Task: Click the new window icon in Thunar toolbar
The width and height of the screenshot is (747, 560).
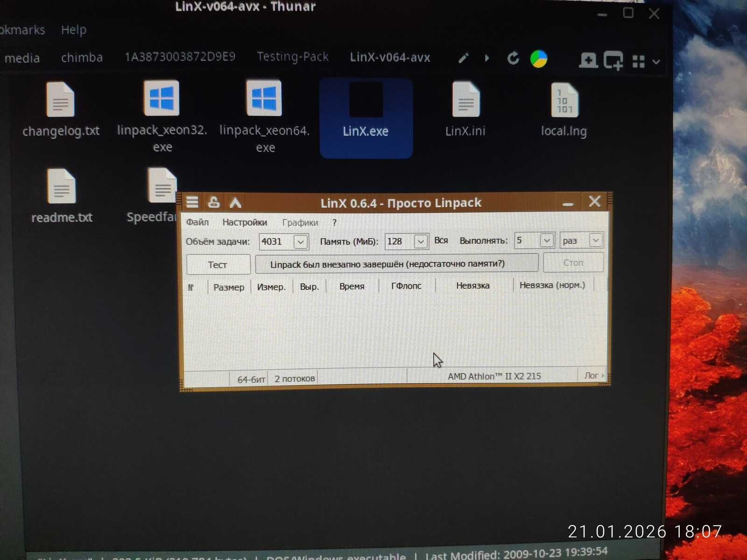Action: tap(613, 60)
